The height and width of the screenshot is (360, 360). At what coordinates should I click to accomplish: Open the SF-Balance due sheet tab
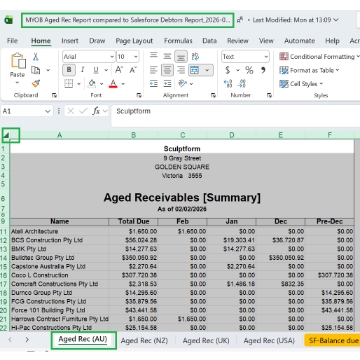(x=333, y=340)
